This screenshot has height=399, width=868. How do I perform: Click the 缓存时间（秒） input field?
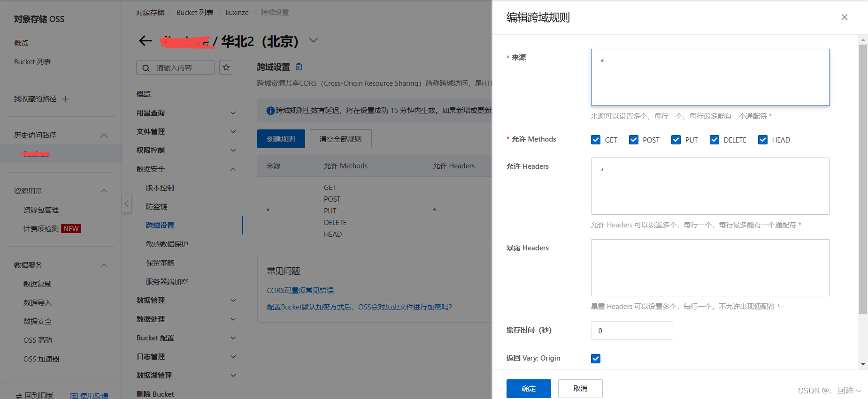632,331
